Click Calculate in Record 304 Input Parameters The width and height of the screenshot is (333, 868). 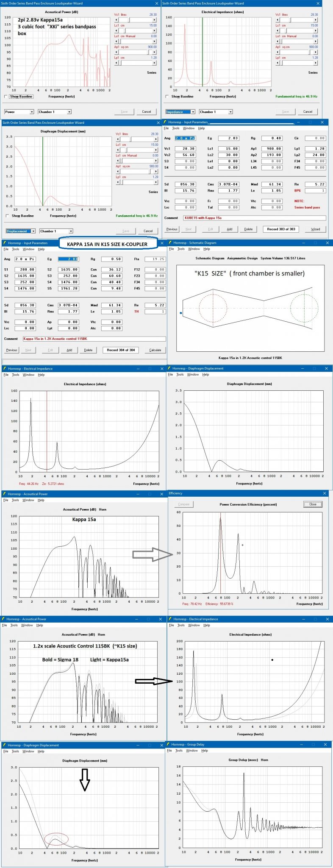click(x=155, y=350)
